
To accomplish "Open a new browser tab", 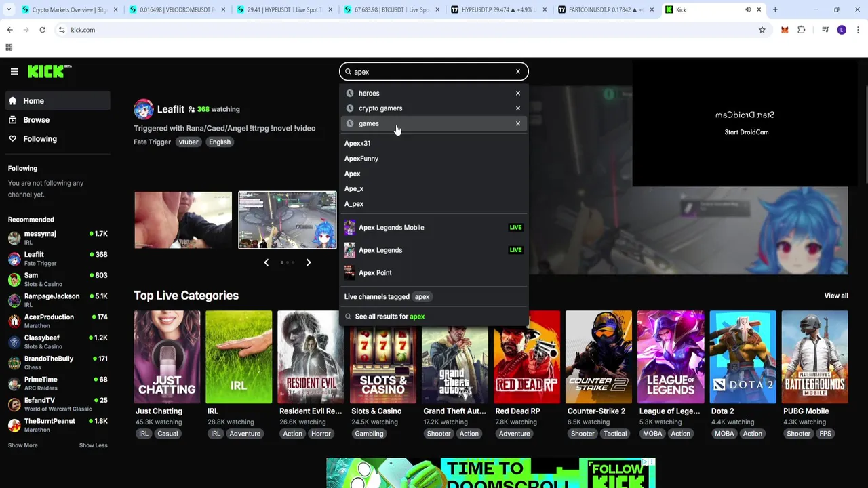I will coord(775,9).
